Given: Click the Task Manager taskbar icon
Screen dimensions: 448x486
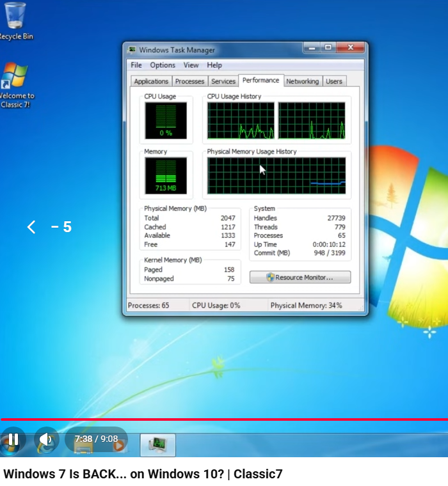Looking at the screenshot, I should click(157, 444).
